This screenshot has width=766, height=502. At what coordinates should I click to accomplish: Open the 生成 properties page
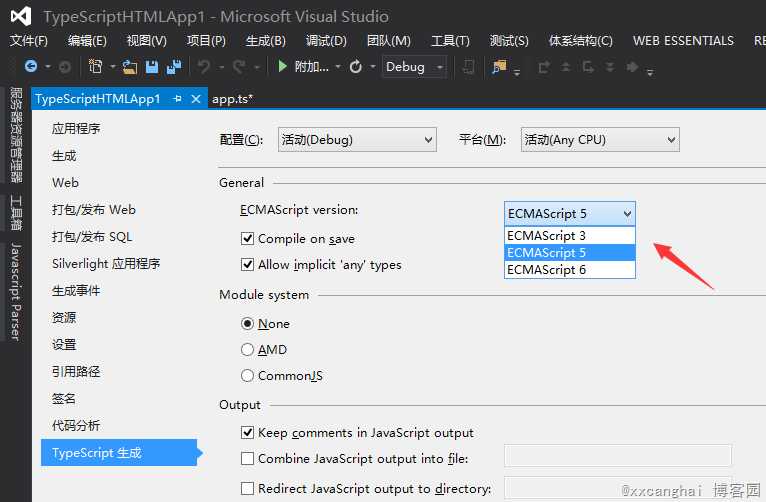click(64, 156)
